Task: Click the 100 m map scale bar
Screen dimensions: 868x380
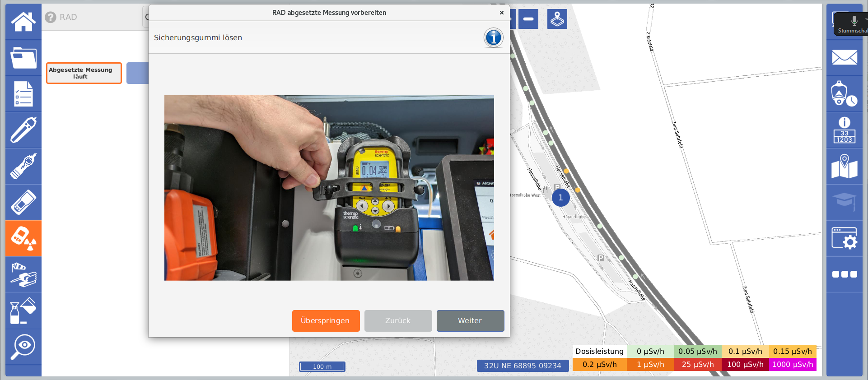Action: 322,366
